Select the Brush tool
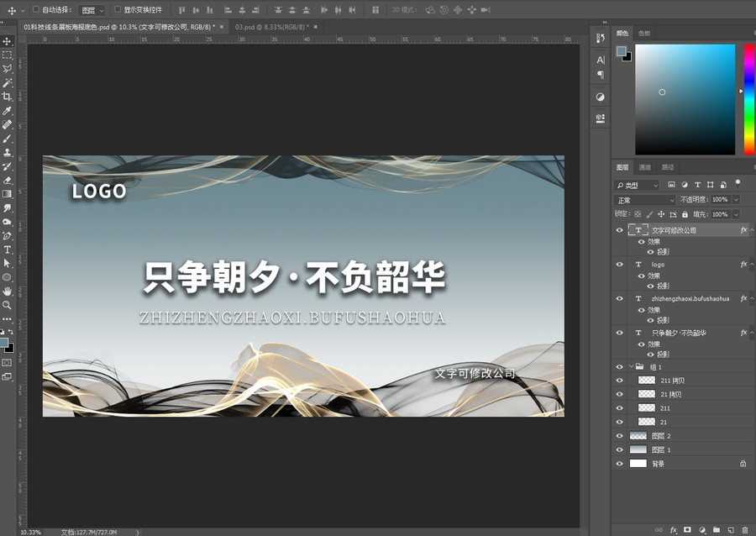The width and height of the screenshot is (756, 536). click(x=8, y=139)
